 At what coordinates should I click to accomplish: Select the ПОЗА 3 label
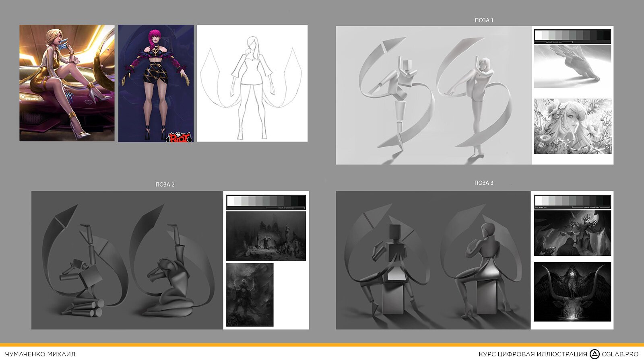coord(484,183)
